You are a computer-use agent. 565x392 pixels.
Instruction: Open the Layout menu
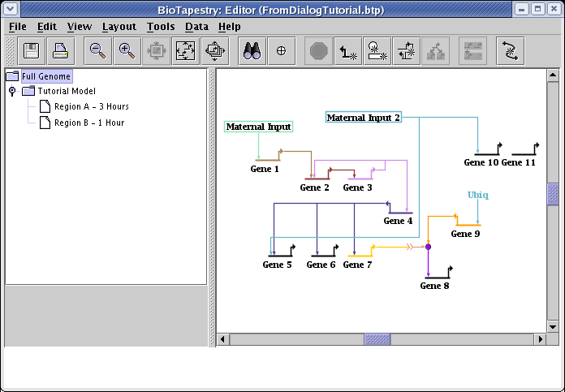pyautogui.click(x=119, y=26)
